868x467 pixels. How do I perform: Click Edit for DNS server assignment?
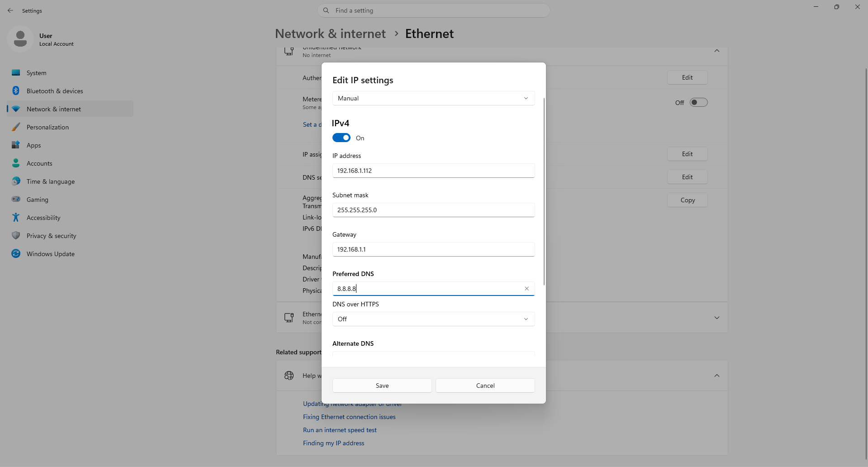[687, 177]
